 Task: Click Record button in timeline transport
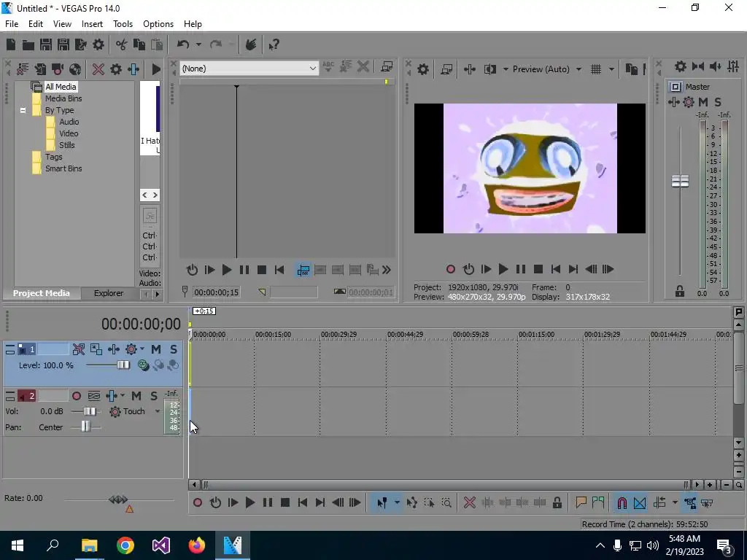point(198,502)
